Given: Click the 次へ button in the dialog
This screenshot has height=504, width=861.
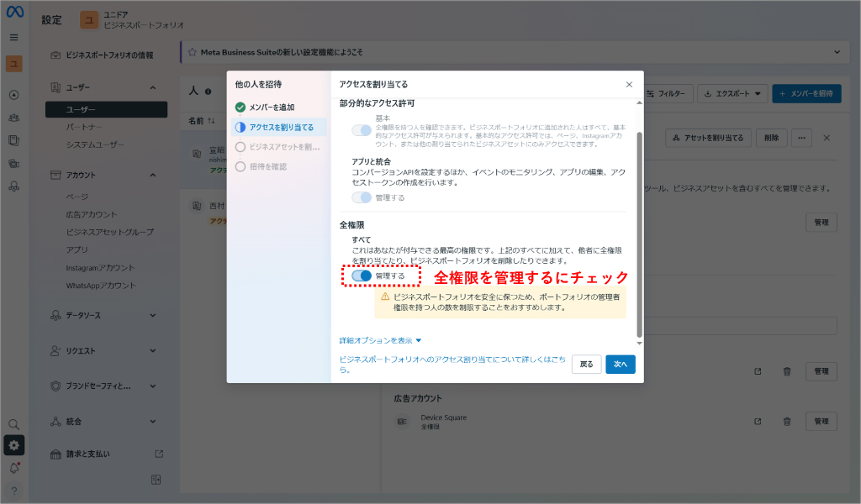Looking at the screenshot, I should click(x=621, y=365).
